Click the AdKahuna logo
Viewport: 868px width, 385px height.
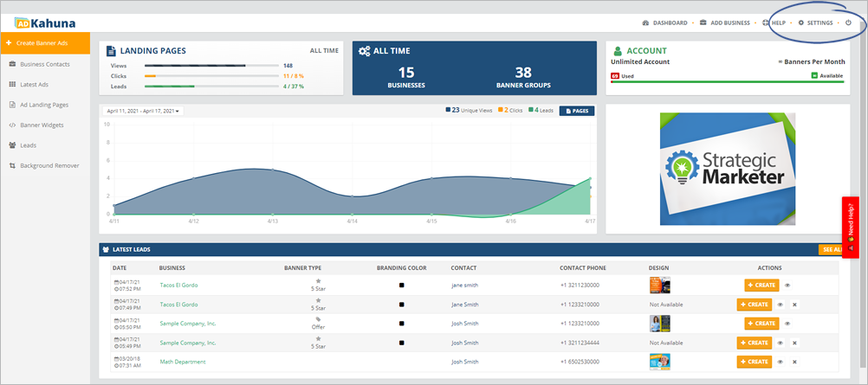[x=44, y=21]
